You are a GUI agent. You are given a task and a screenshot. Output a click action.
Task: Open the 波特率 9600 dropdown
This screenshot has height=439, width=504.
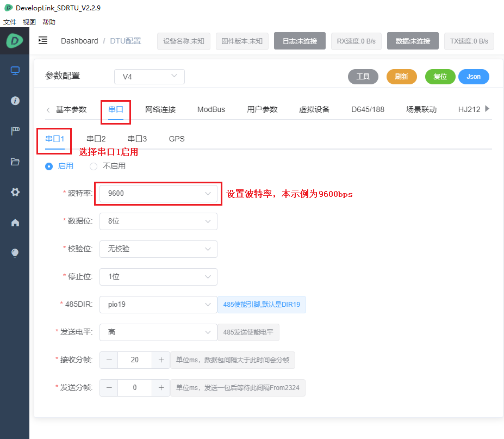click(158, 193)
